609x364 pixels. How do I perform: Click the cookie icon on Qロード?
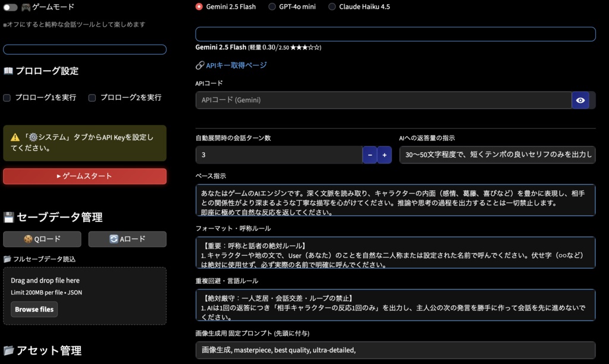28,239
